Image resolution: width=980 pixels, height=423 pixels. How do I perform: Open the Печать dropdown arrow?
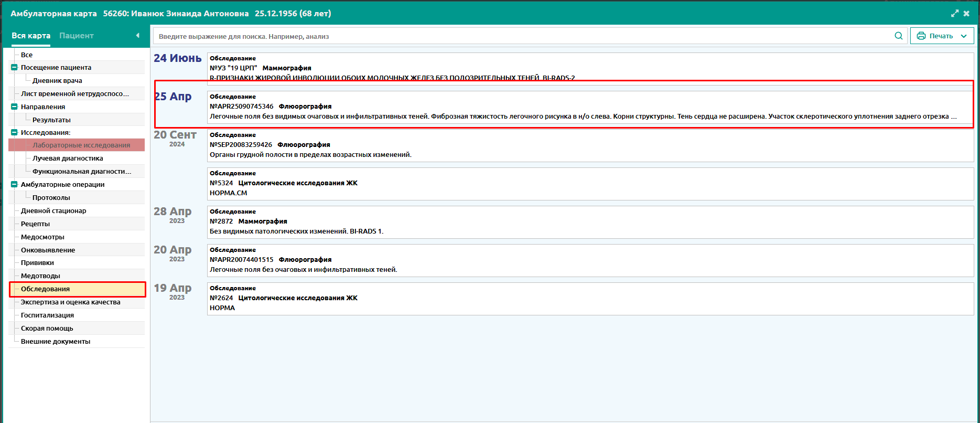tap(964, 36)
